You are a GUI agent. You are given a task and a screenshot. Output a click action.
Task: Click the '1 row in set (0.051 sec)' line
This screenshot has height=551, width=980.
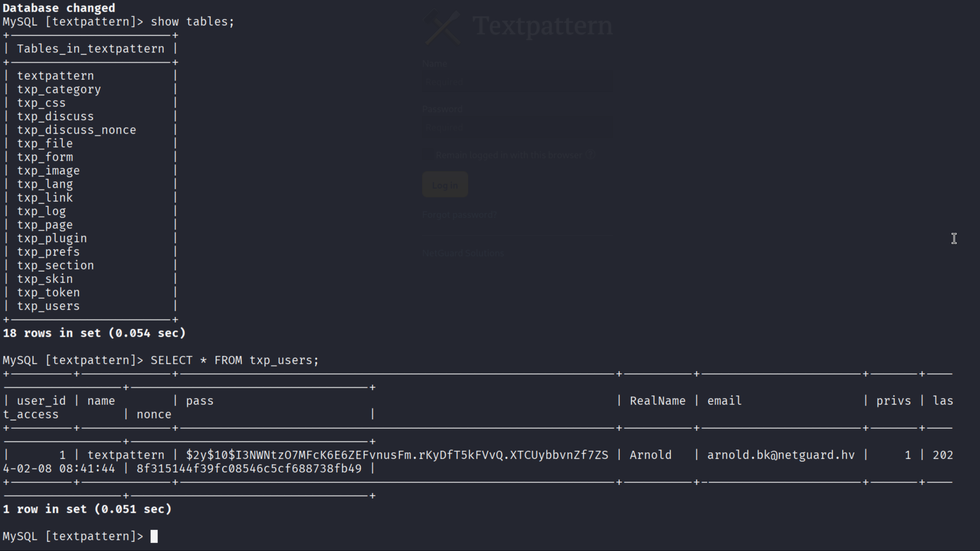87,509
